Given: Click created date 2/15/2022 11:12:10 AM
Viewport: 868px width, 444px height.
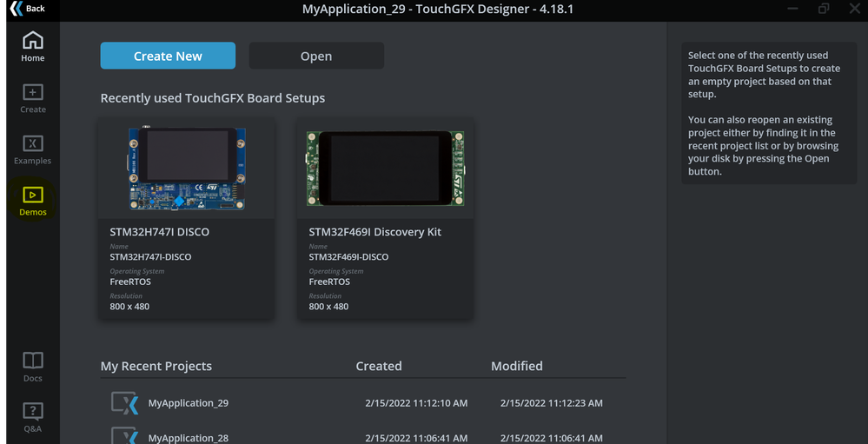Looking at the screenshot, I should click(416, 403).
